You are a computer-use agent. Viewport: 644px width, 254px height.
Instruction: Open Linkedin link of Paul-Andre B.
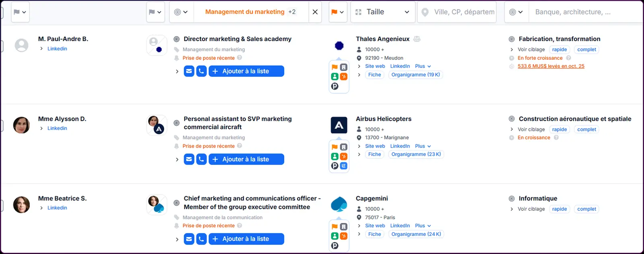click(x=57, y=49)
